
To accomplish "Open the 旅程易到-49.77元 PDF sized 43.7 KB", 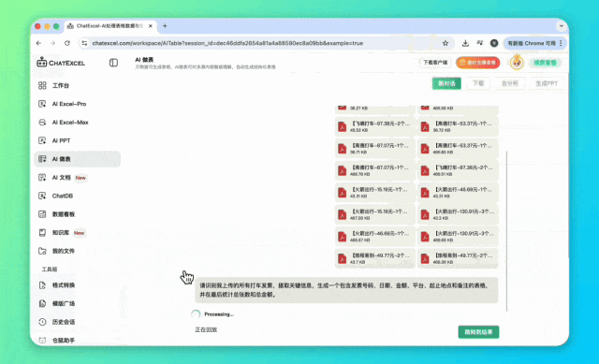I will (x=374, y=258).
